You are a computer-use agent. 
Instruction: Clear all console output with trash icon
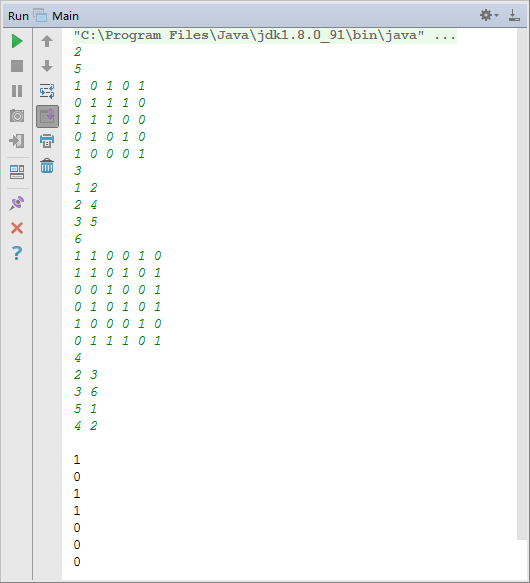47,166
